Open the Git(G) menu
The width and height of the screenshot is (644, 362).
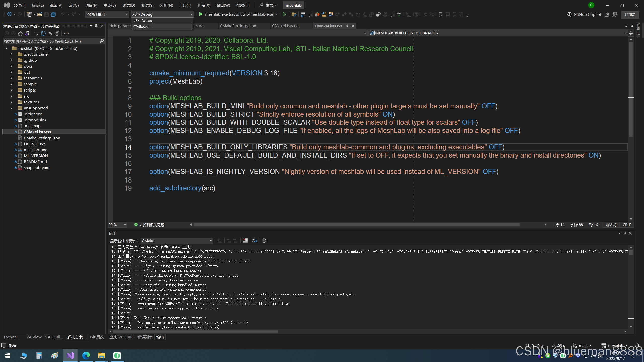pos(73,5)
